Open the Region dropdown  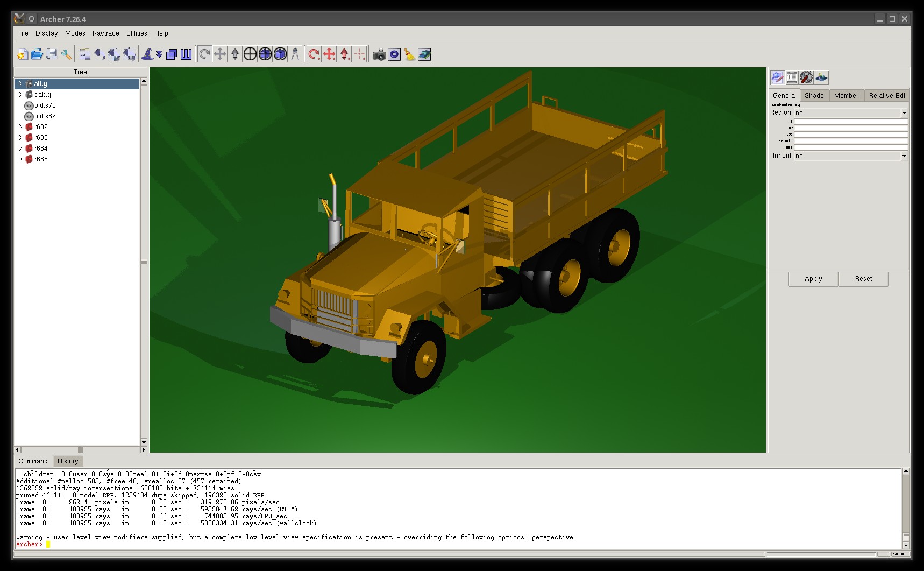coord(904,113)
